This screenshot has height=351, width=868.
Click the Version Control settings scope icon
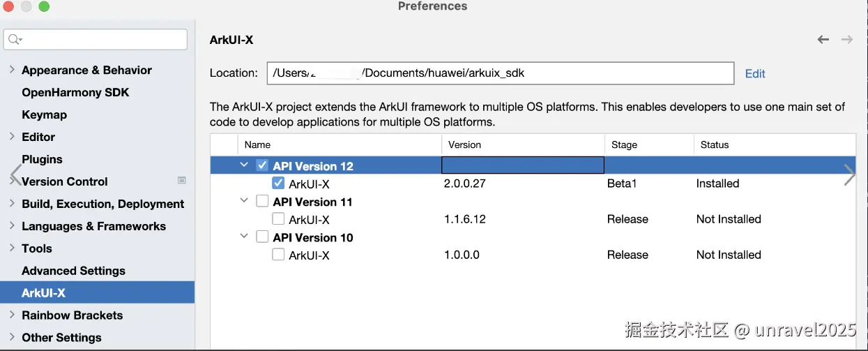[x=182, y=181]
